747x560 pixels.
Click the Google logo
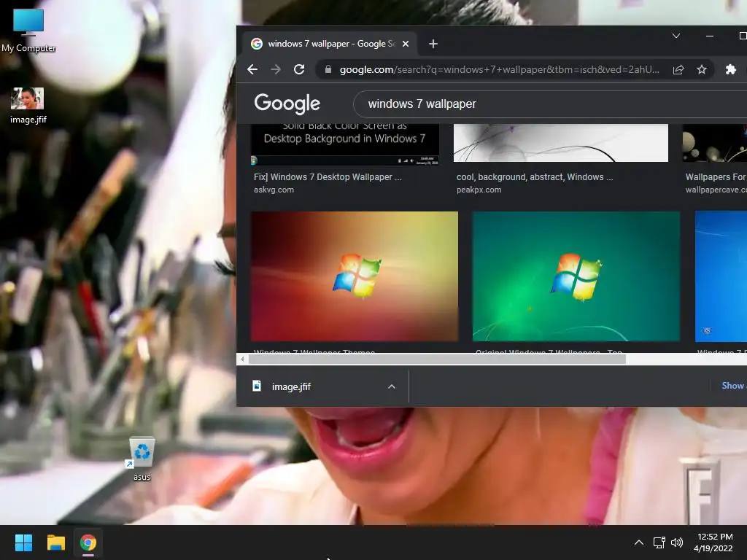click(x=287, y=104)
